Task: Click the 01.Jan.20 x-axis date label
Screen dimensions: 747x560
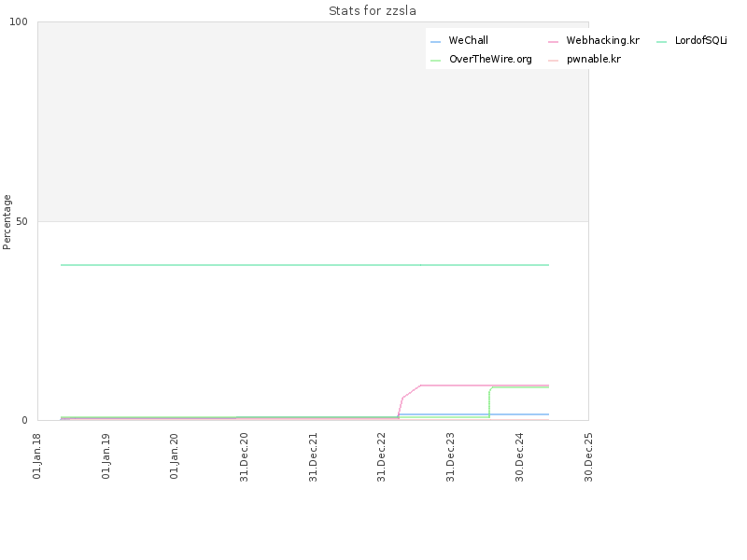Action: [x=176, y=455]
